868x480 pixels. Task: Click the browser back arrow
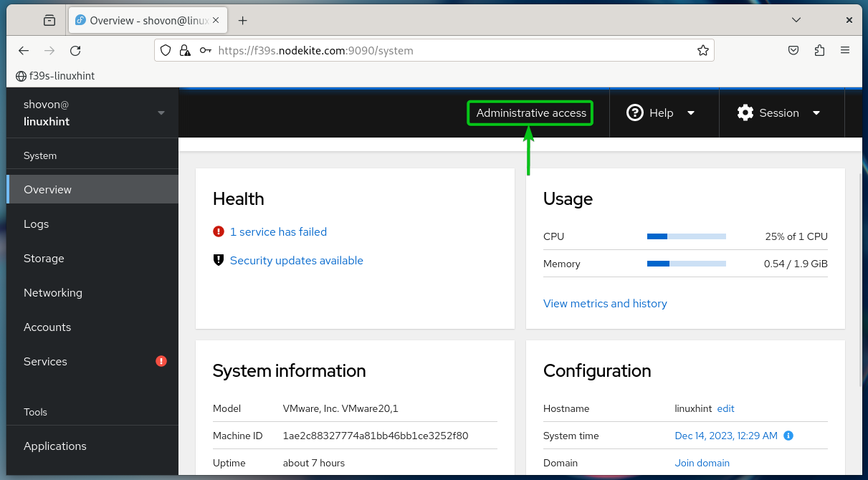24,51
